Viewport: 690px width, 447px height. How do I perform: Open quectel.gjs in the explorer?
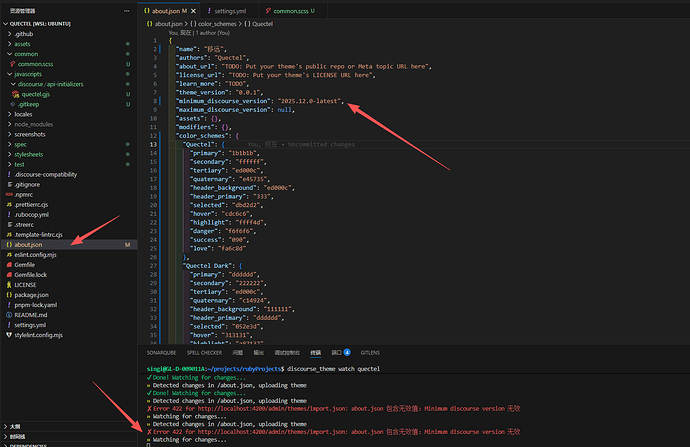coord(35,94)
